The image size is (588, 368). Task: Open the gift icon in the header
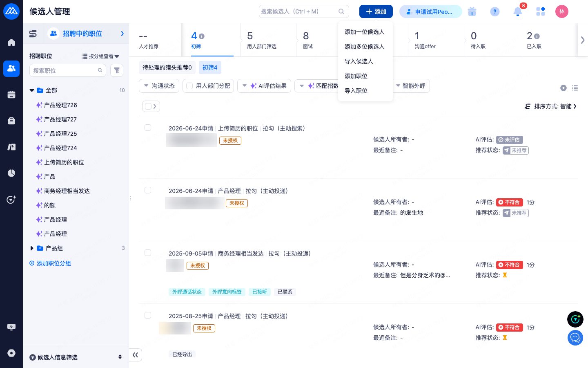pos(472,11)
